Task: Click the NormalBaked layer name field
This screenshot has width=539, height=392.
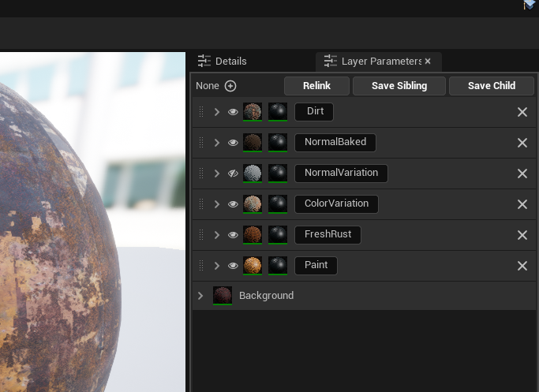Action: [x=335, y=142]
